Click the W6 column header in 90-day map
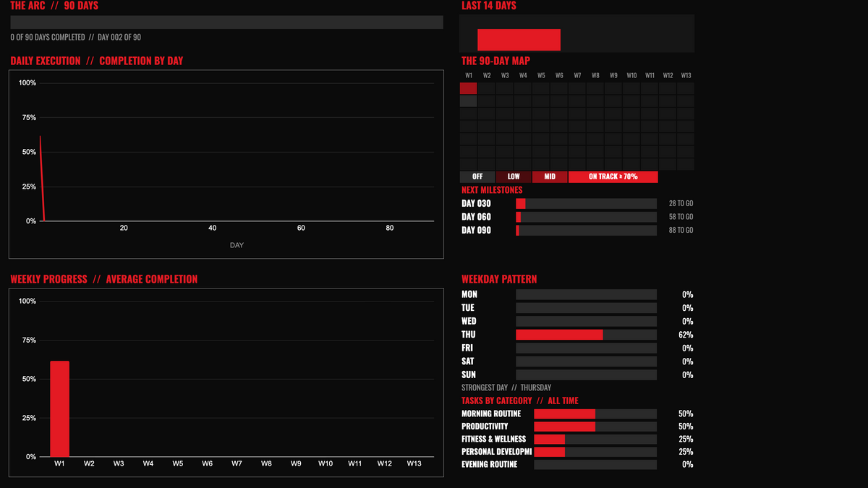This screenshot has height=488, width=868. point(559,75)
